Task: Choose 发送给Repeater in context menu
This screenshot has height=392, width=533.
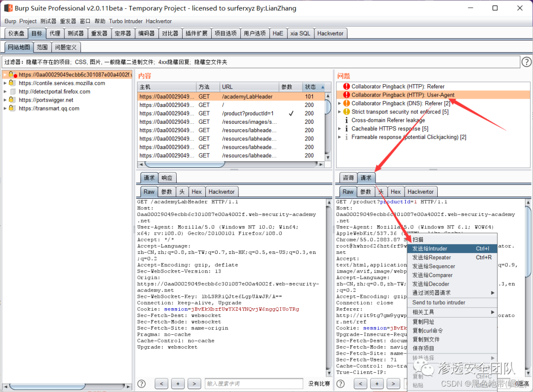Action: pyautogui.click(x=452, y=257)
